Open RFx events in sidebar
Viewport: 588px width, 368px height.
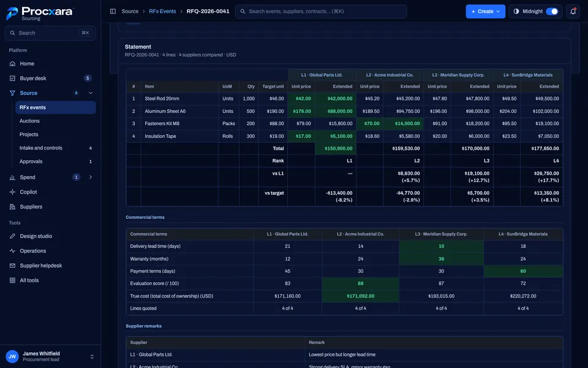tap(56, 107)
